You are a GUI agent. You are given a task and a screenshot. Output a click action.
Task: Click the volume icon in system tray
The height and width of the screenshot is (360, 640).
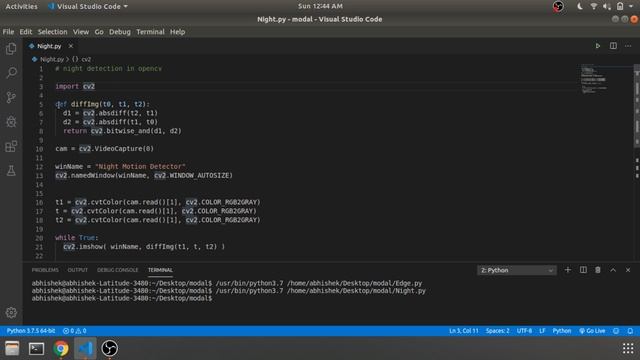(607, 6)
